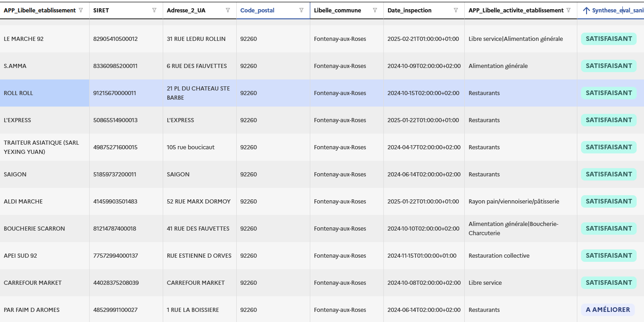644x322 pixels.
Task: Click ascending sort arrow on Synthese_eval column
Action: 586,10
